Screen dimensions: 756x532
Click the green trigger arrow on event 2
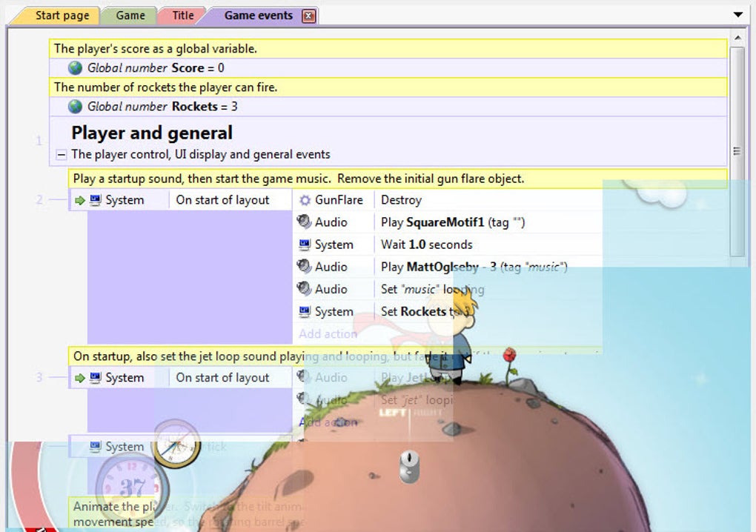click(x=79, y=201)
